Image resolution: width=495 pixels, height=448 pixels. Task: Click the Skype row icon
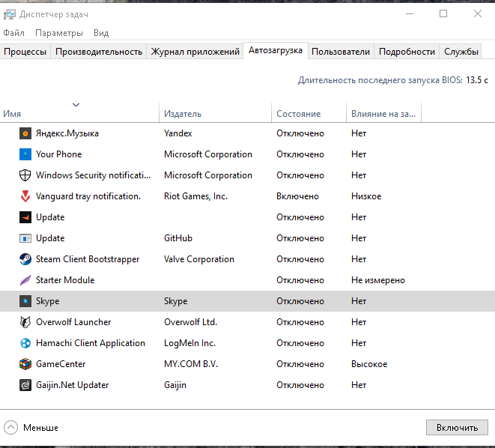pos(25,301)
